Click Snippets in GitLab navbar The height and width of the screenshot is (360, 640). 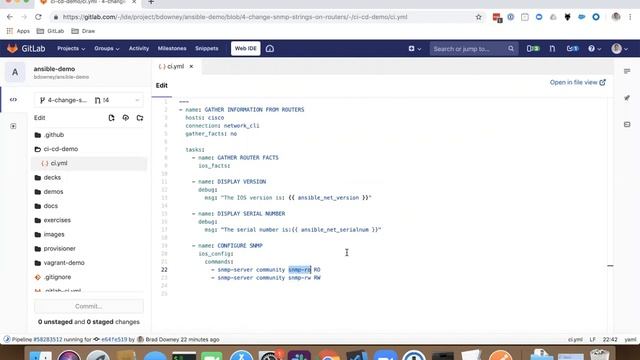click(x=207, y=49)
